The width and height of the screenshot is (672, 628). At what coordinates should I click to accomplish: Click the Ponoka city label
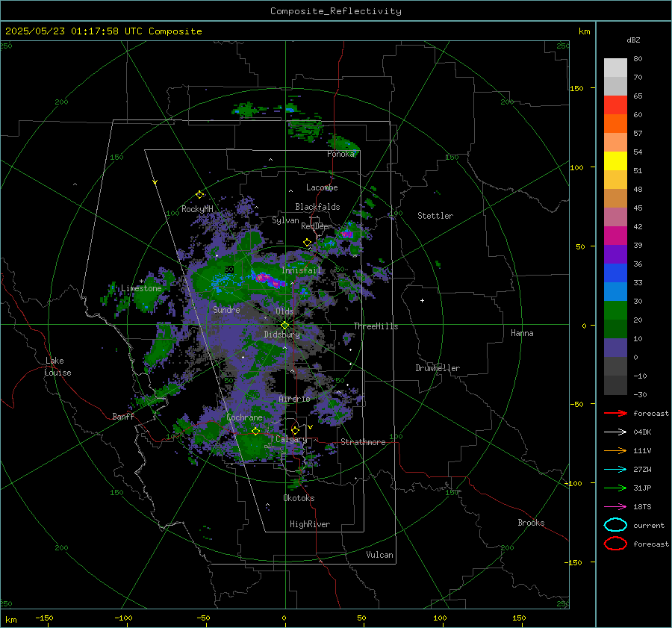(x=340, y=154)
